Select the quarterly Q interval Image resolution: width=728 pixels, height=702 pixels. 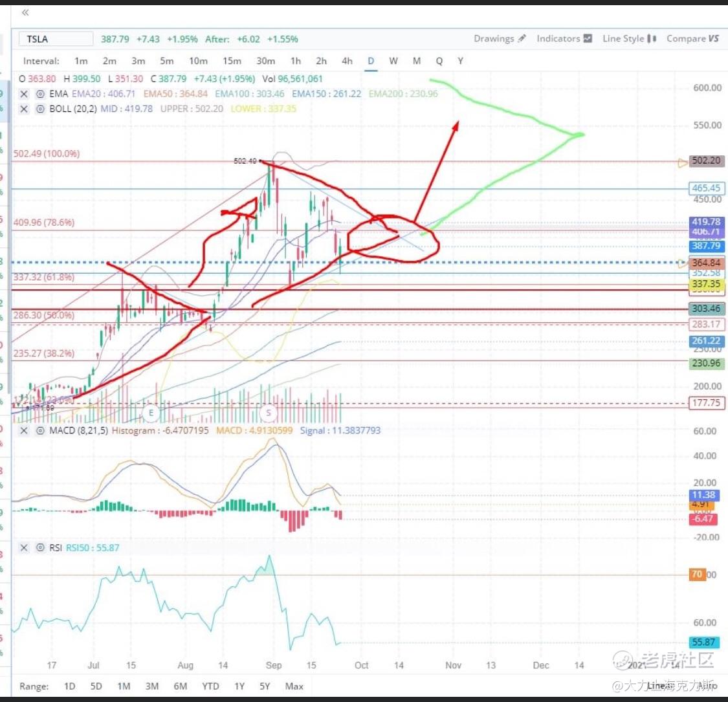click(439, 61)
